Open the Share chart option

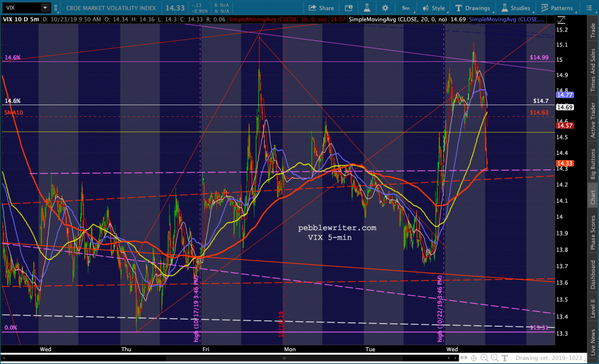coord(321,8)
